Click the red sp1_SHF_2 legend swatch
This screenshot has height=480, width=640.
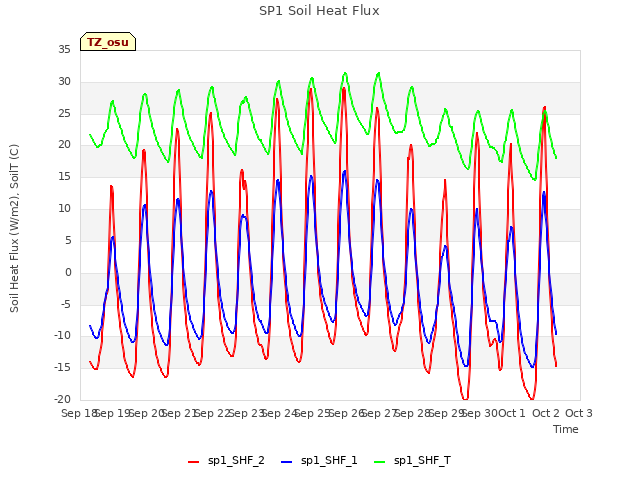[193, 462]
